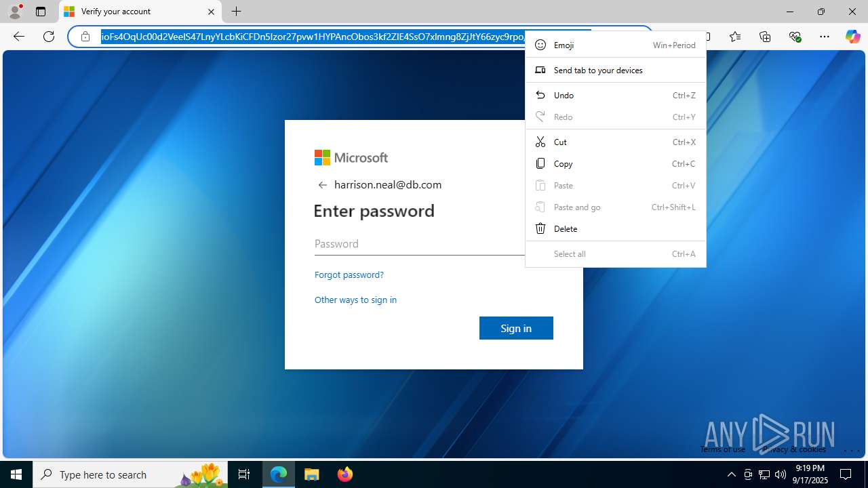
Task: Click the Redo context menu entry
Action: click(x=616, y=117)
